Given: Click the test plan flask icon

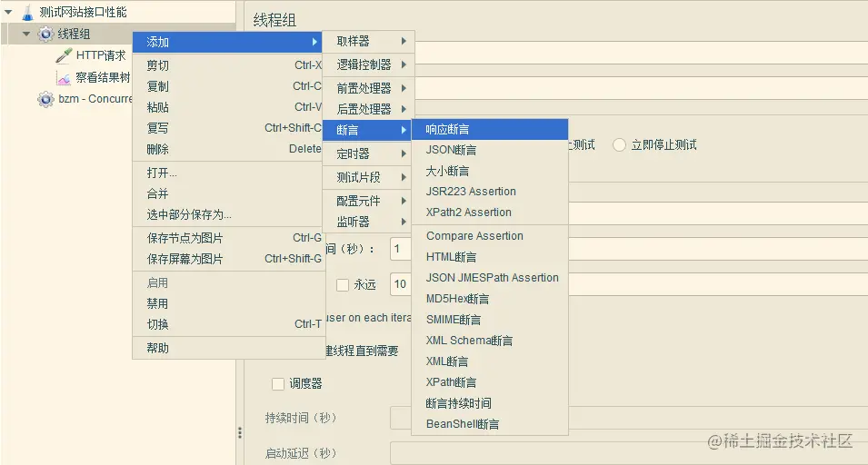Looking at the screenshot, I should click(x=27, y=12).
